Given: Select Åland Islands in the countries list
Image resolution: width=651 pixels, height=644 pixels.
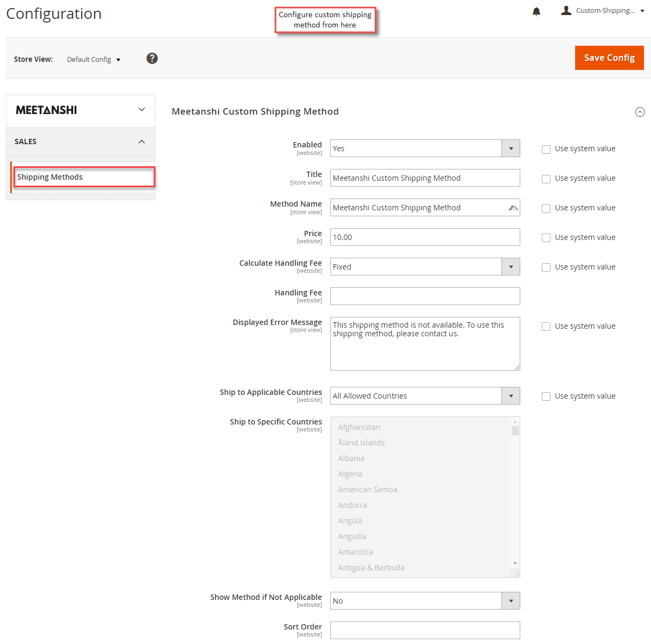Looking at the screenshot, I should [x=362, y=443].
